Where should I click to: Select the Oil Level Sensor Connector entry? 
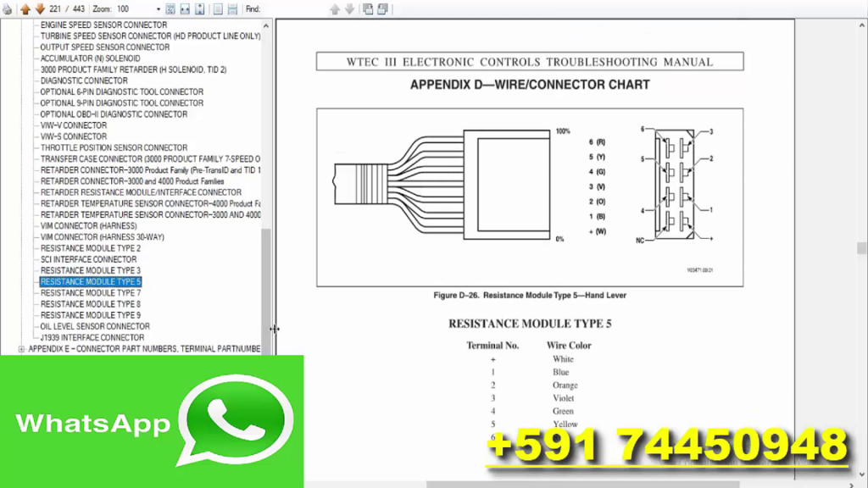(x=95, y=326)
